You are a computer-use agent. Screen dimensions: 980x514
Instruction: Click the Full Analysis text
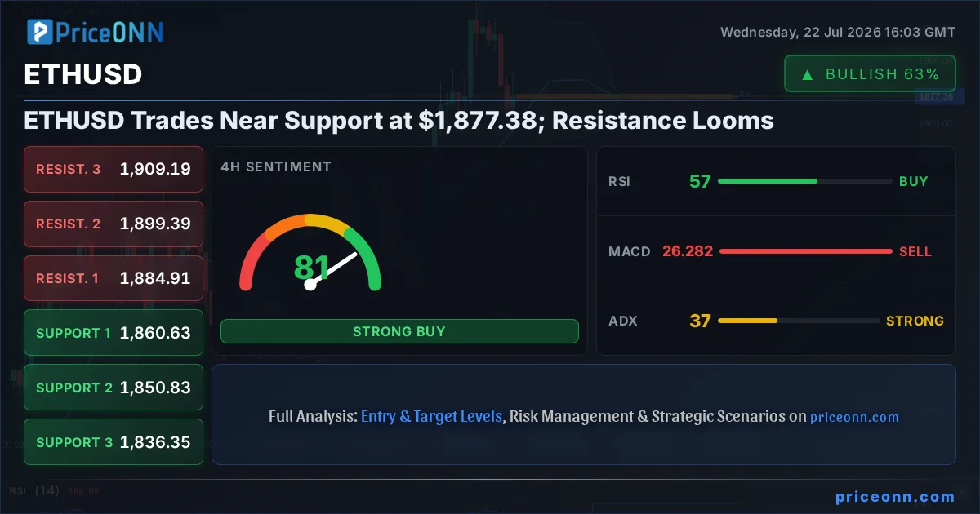(313, 416)
